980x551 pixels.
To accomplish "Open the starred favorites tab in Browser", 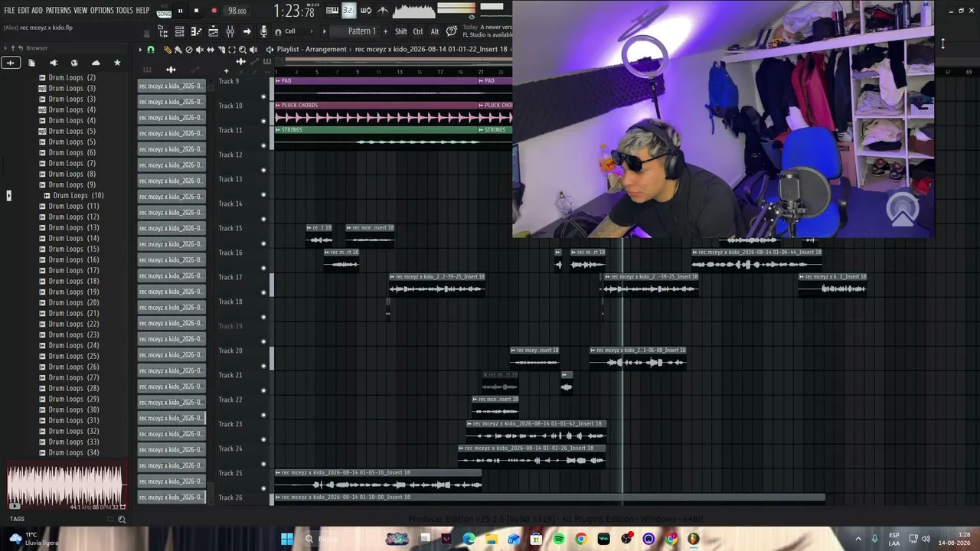I will click(x=117, y=63).
